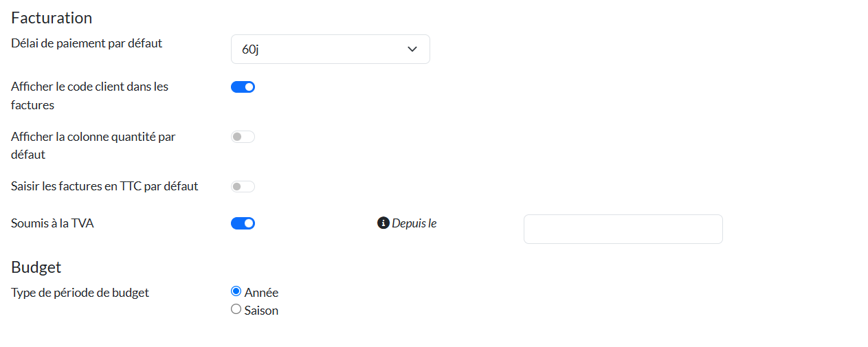Choose the Saison radio button circle
The height and width of the screenshot is (347, 868).
pos(236,309)
